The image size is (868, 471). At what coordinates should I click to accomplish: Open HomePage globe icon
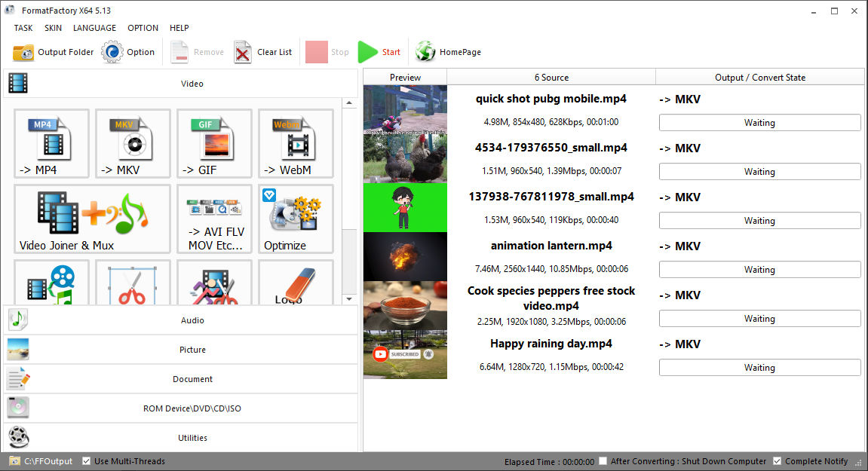tap(425, 52)
